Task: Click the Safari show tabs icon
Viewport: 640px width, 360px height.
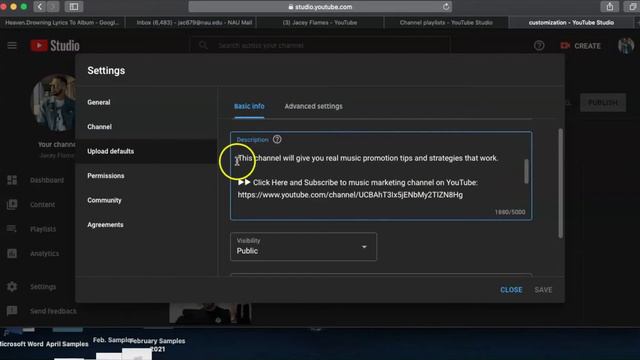Action: [x=633, y=7]
